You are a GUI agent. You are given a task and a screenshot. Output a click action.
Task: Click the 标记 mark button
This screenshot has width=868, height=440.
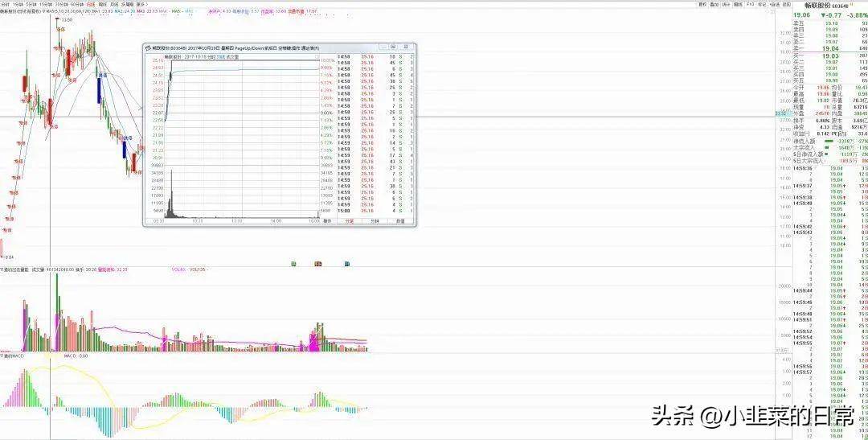762,5
